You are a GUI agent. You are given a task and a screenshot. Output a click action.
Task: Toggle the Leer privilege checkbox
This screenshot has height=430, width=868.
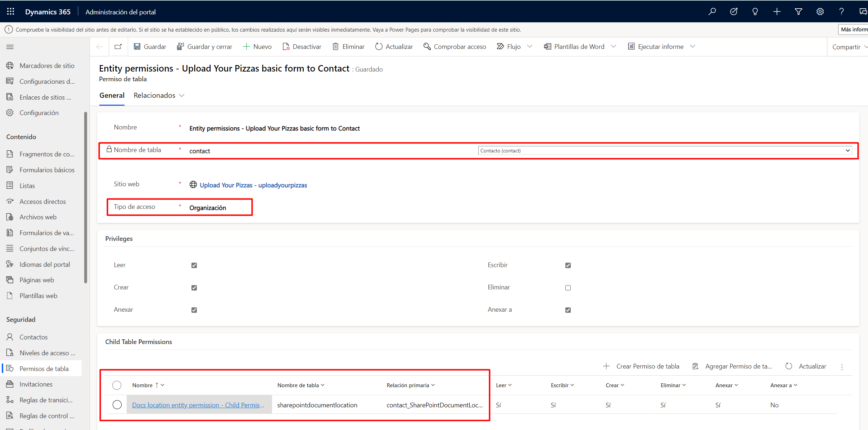tap(194, 265)
